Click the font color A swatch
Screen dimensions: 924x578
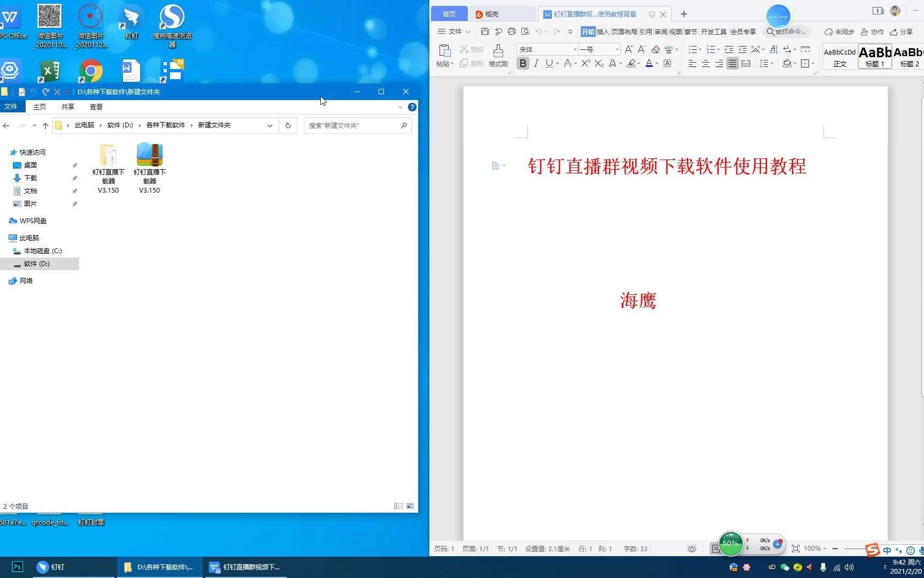[649, 64]
